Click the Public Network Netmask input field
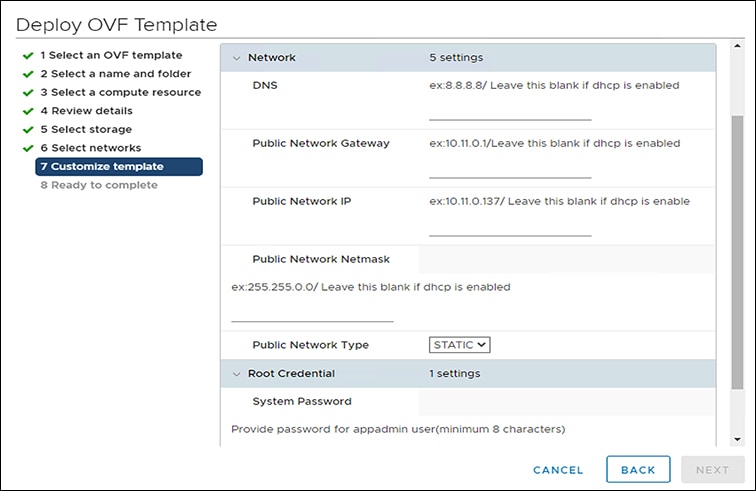 click(x=312, y=312)
